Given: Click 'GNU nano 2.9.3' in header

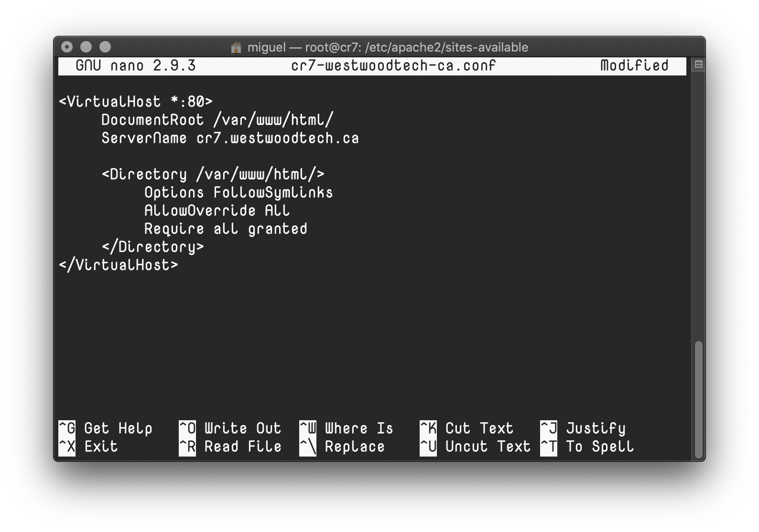Looking at the screenshot, I should tap(136, 65).
